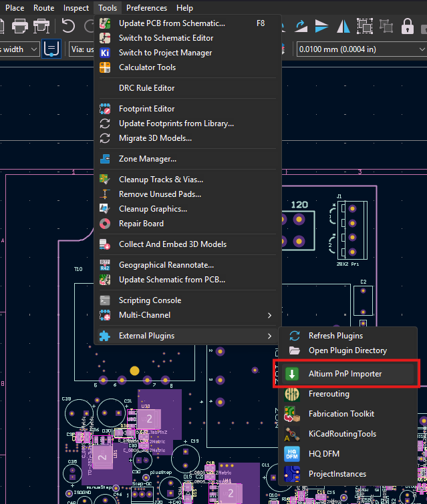Click the HQ DFM plugin icon
427x504 pixels.
pyautogui.click(x=292, y=454)
